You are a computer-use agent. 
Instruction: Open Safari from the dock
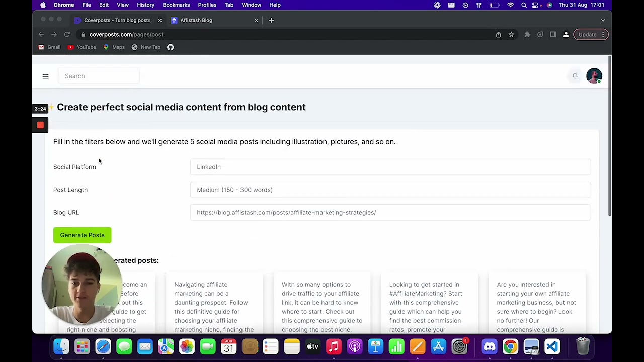[103, 346]
